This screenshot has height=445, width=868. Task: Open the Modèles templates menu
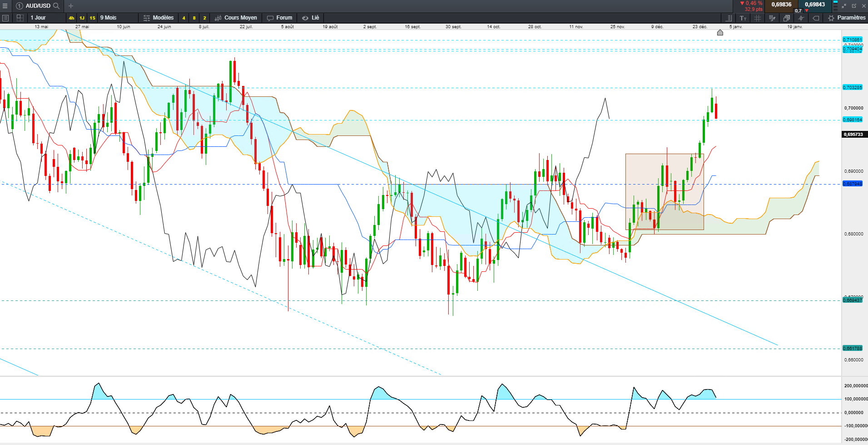[x=159, y=18]
